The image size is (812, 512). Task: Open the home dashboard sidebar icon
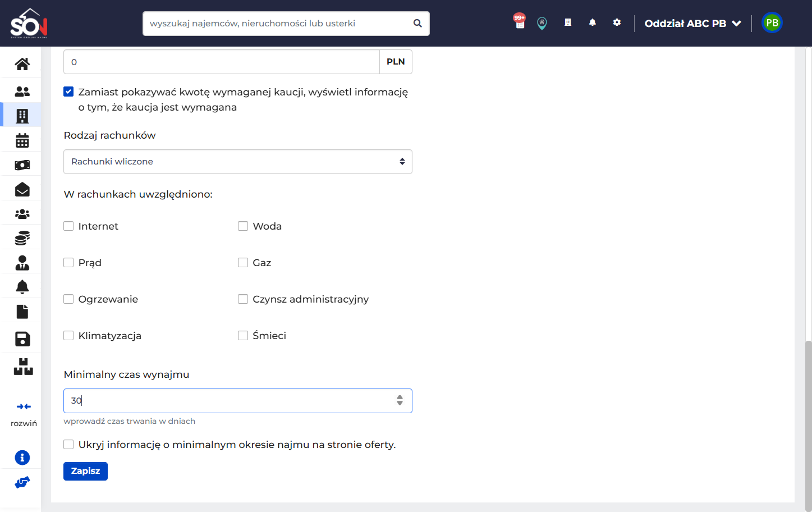pos(22,64)
